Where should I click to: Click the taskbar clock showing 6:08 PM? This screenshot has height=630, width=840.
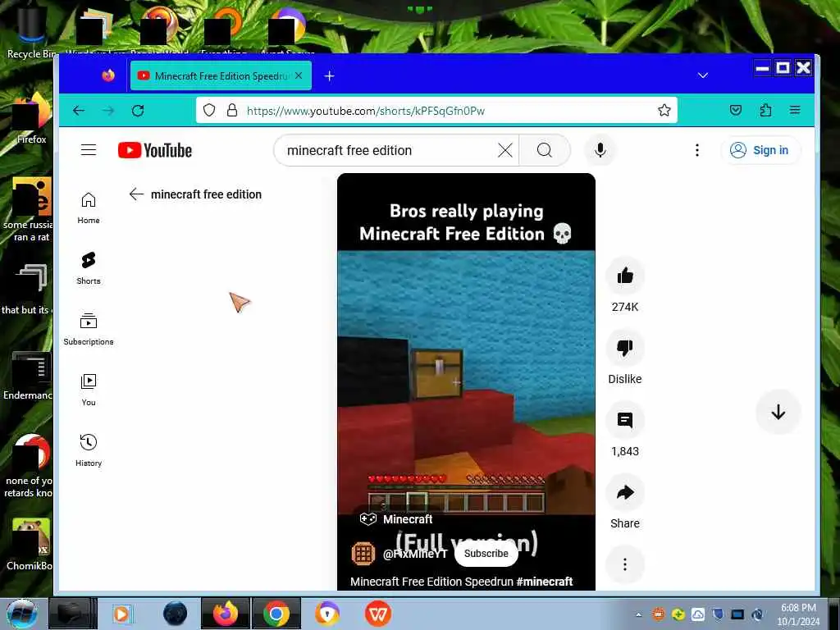(798, 614)
